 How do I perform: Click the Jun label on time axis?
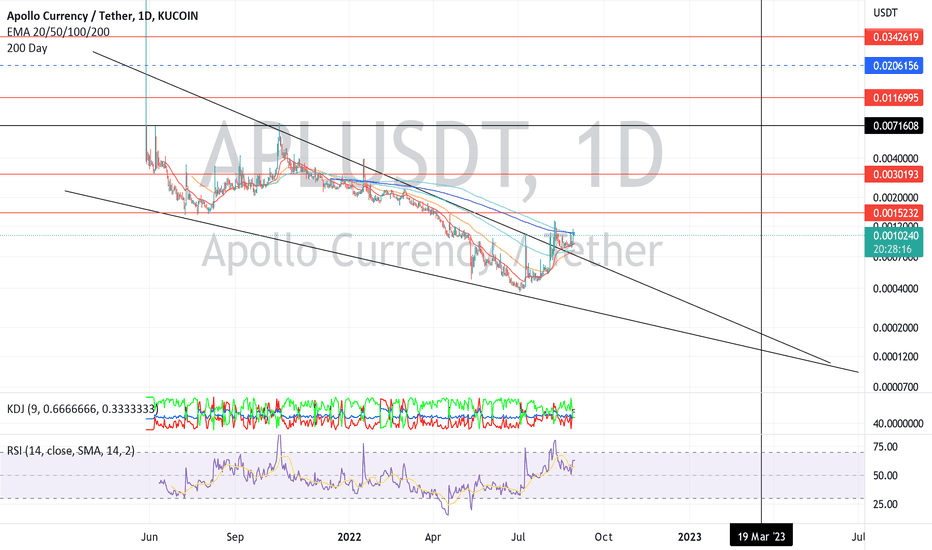tap(149, 537)
